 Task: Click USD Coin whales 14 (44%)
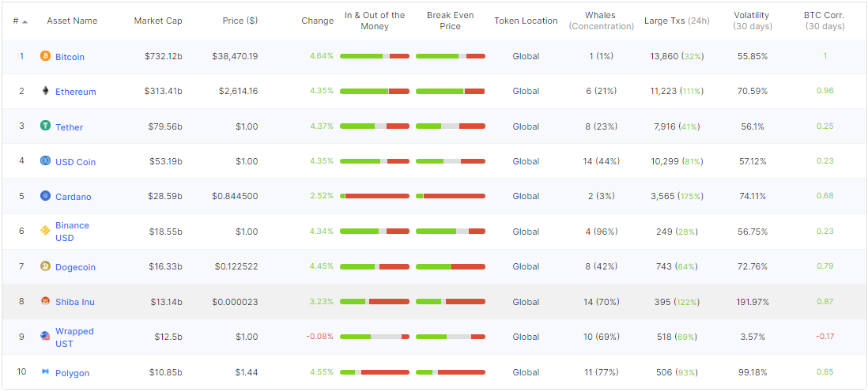pyautogui.click(x=601, y=161)
